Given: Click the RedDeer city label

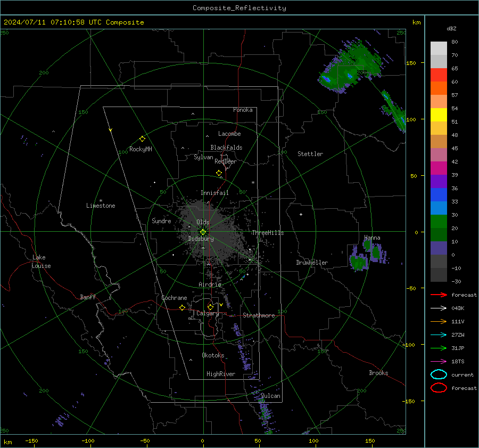Looking at the screenshot, I should click(x=226, y=161).
